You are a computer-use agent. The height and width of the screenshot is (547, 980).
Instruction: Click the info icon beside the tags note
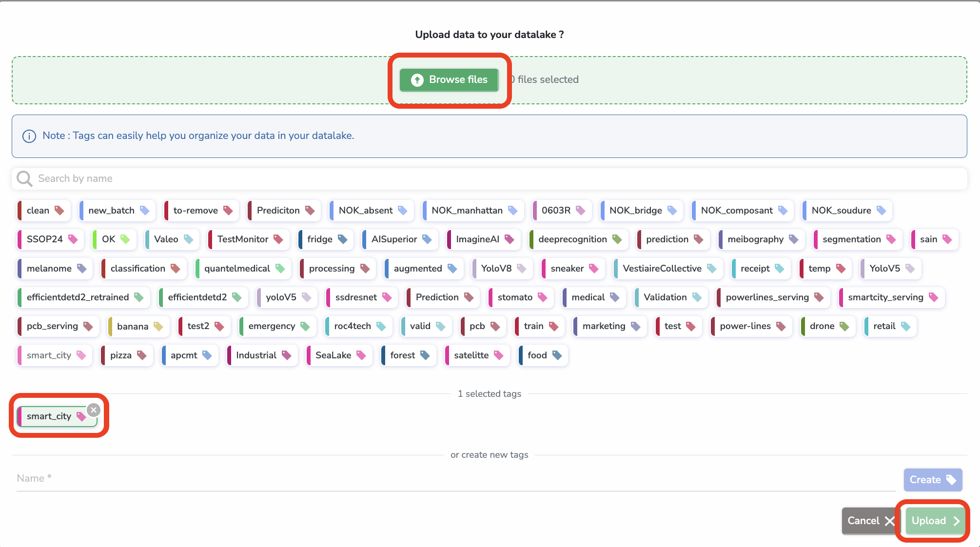point(29,136)
